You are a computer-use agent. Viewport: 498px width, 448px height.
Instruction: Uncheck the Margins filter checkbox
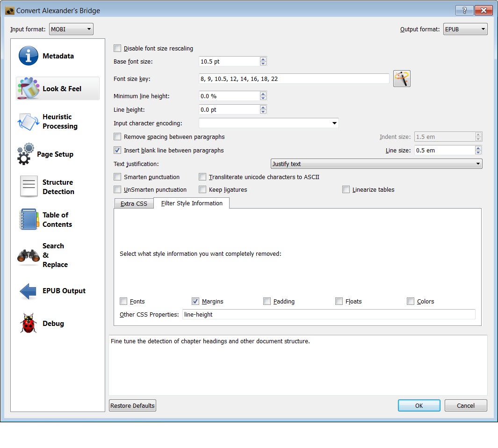point(195,301)
